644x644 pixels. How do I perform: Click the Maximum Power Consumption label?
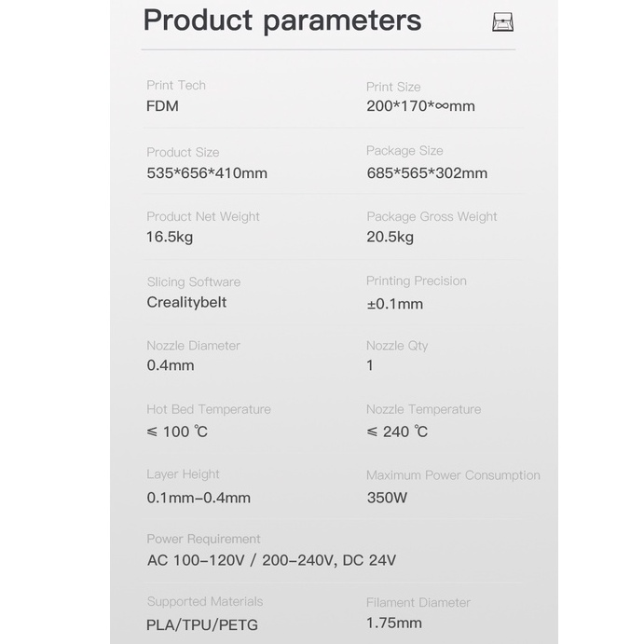(453, 475)
